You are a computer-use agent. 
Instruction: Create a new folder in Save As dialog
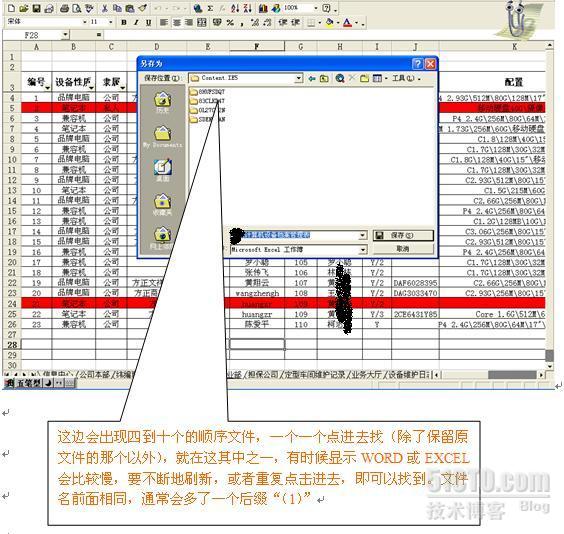pos(364,78)
